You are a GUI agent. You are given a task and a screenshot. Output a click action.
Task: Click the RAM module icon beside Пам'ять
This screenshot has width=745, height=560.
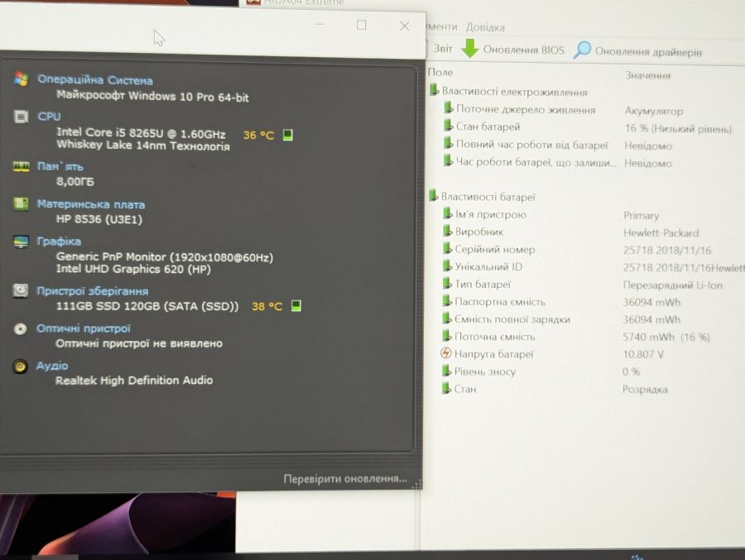pos(21,166)
